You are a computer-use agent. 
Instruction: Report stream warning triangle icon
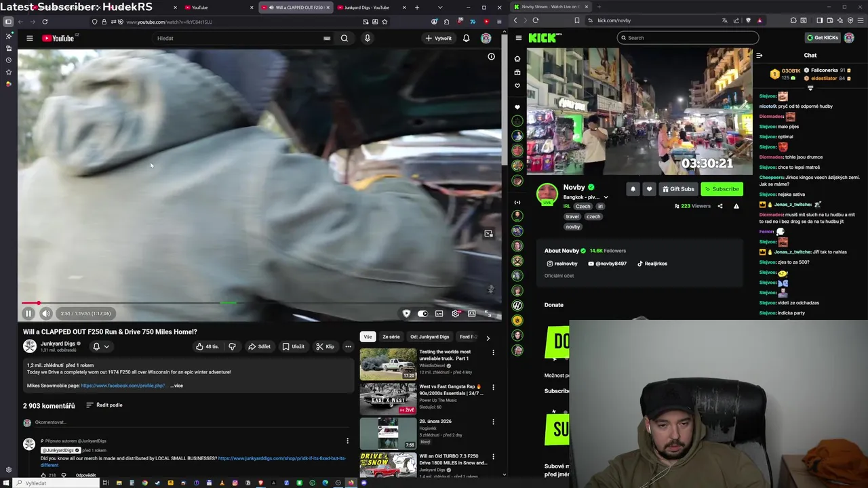click(x=736, y=206)
